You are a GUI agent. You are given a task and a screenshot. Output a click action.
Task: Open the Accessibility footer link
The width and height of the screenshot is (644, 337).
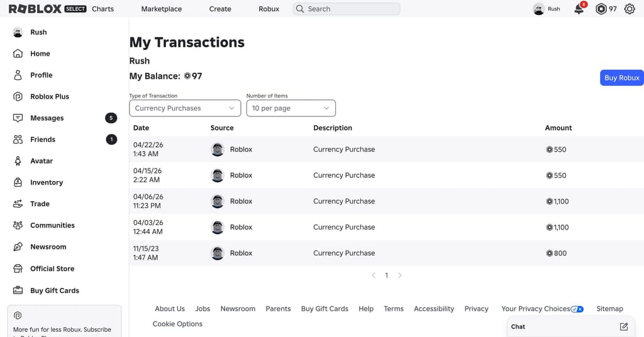point(434,309)
